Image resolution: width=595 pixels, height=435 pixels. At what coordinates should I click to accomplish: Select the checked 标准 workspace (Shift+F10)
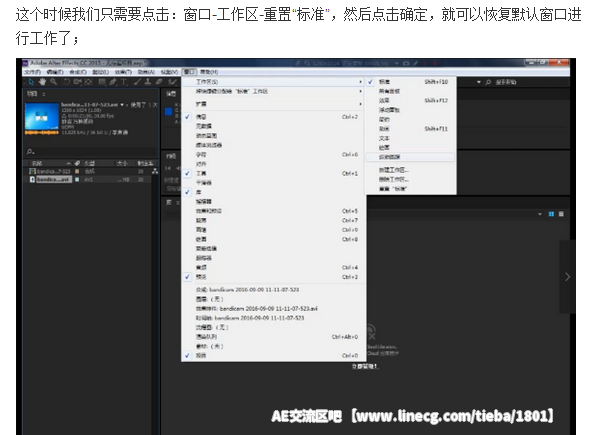[411, 82]
